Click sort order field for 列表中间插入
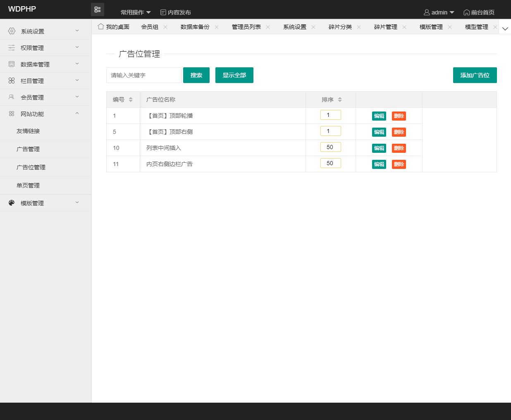The image size is (511, 420). (331, 147)
